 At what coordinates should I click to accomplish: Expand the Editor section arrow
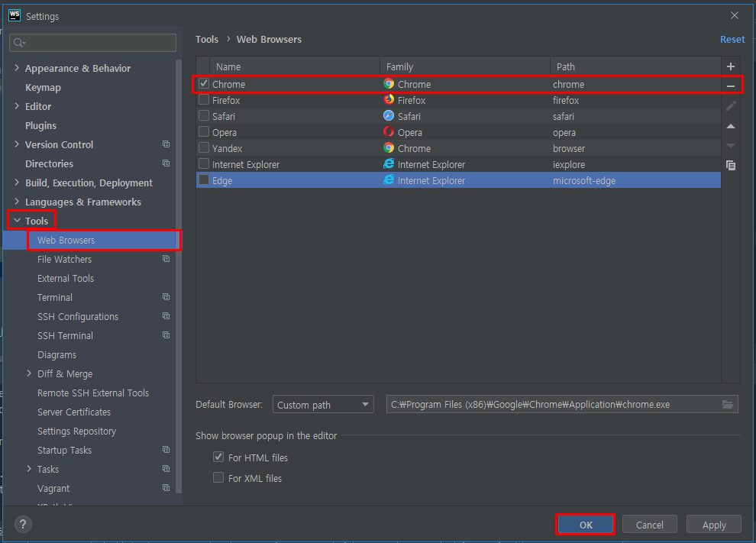tap(17, 106)
